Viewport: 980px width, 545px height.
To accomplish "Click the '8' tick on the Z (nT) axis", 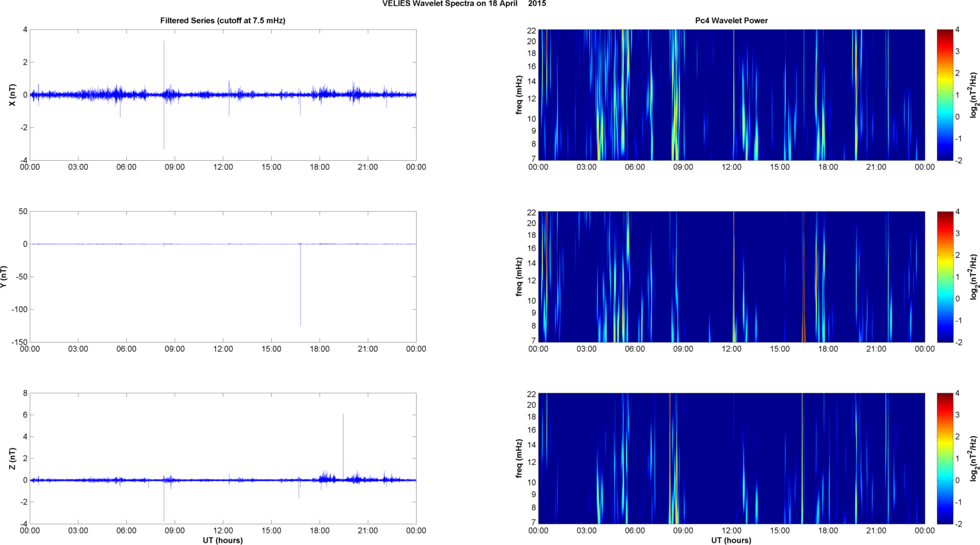I will [x=25, y=393].
